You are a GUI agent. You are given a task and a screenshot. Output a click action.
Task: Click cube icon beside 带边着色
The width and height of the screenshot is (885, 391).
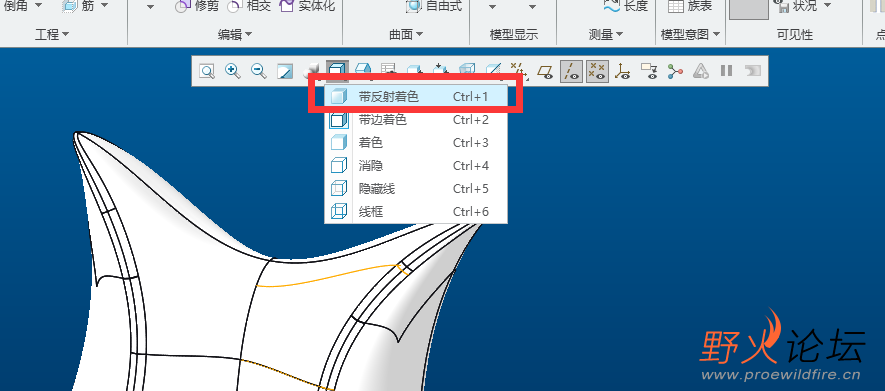click(338, 120)
